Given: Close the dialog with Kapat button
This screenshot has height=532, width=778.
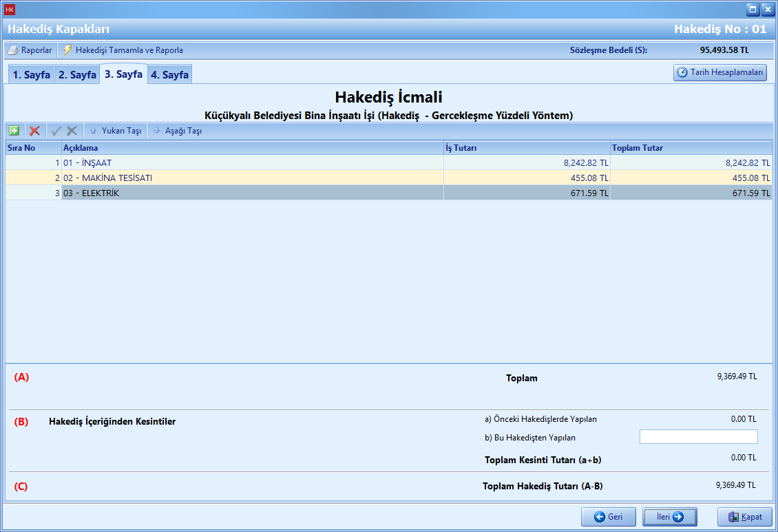Looking at the screenshot, I should (x=744, y=517).
